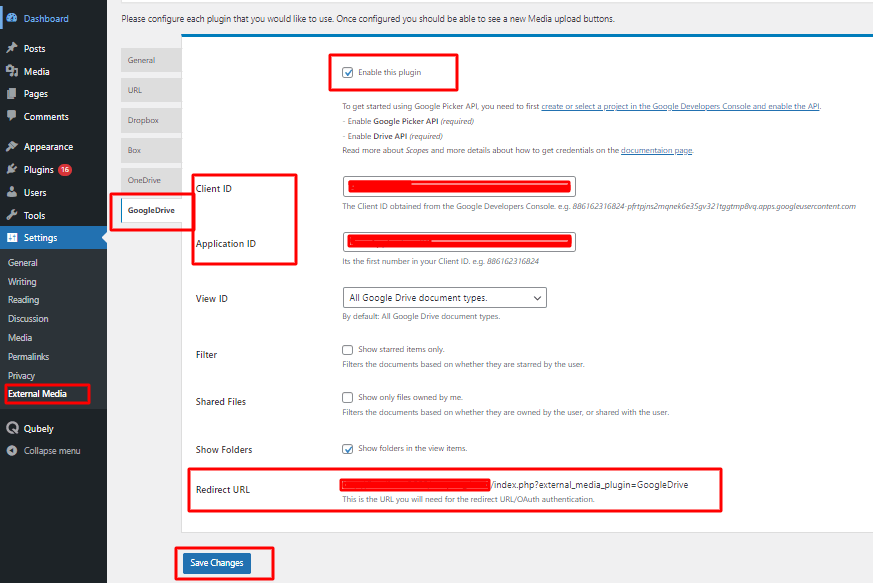Click the Plugins update badge showing 16
The height and width of the screenshot is (583, 873).
pos(65,169)
